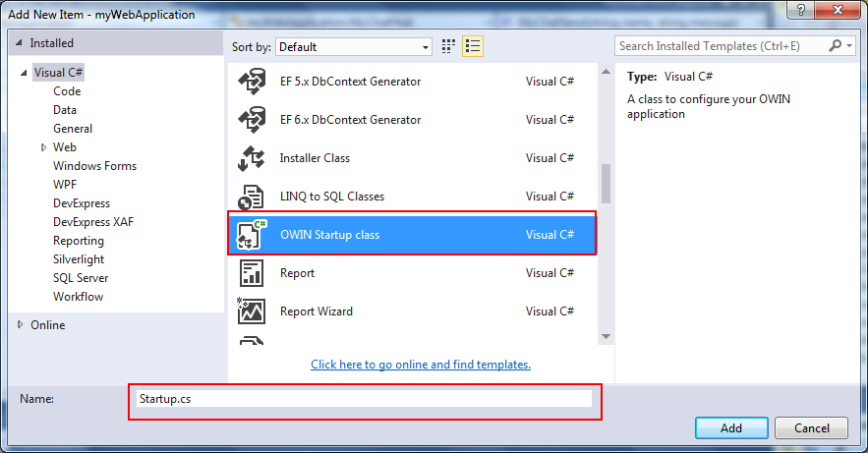Click the EF 5.x DbContext Generator icon
868x453 pixels.
[252, 82]
